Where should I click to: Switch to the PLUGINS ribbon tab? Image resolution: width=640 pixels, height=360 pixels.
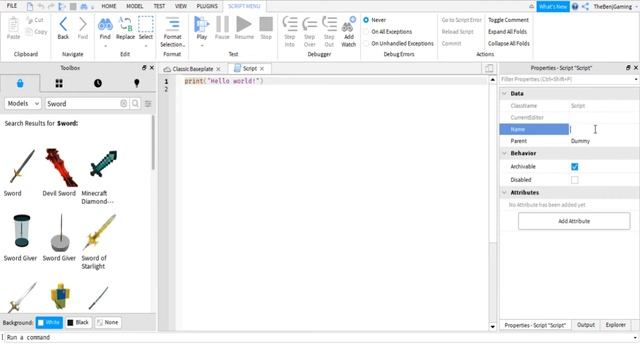pos(207,6)
